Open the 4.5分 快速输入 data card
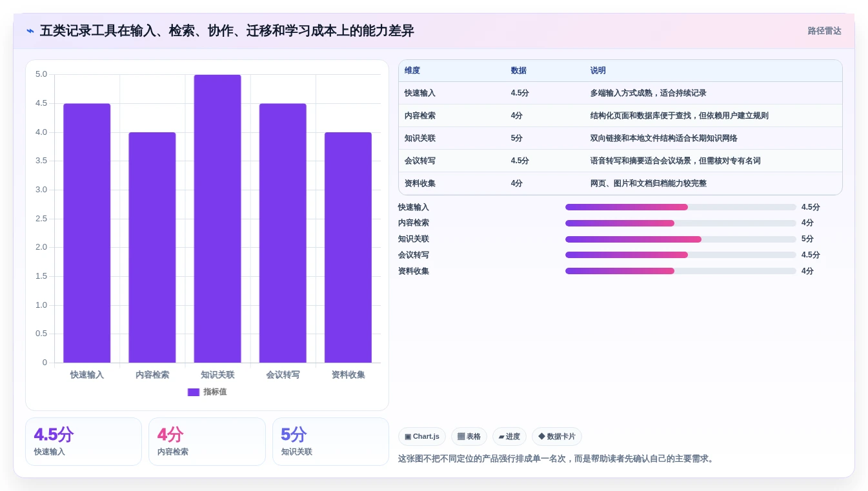The width and height of the screenshot is (868, 491). click(83, 441)
